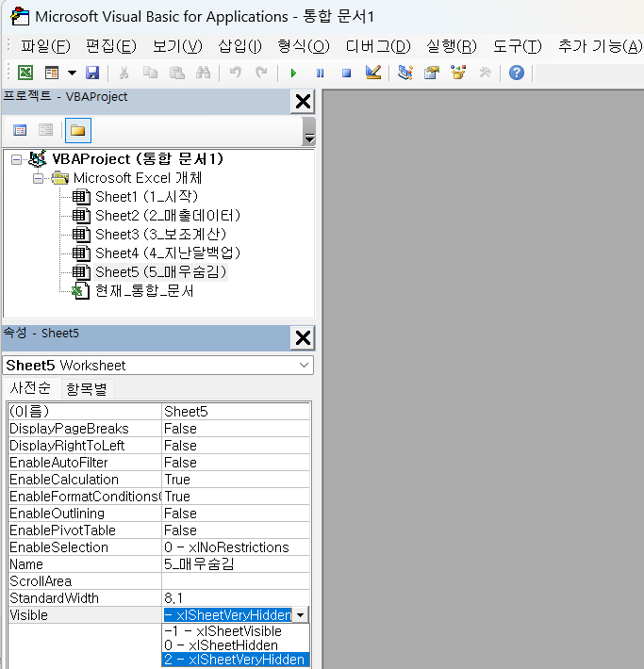Close the project explorer panel
This screenshot has height=669, width=644.
point(303,102)
